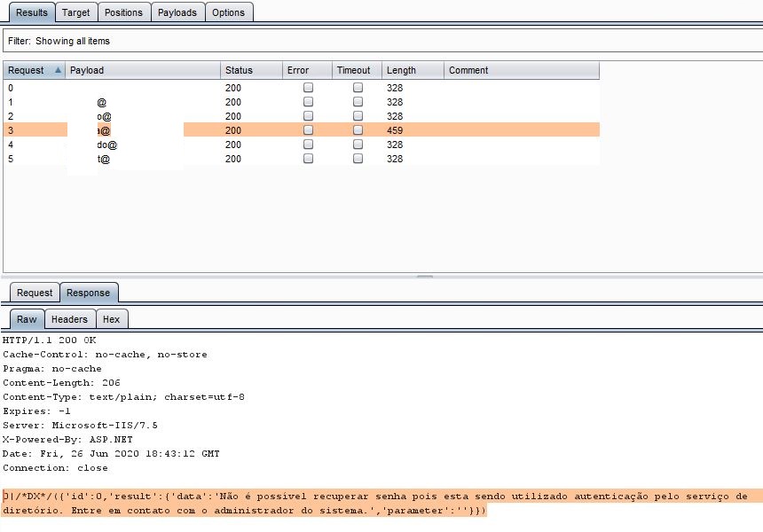Sort by the Status column header
Viewport: 763px width, 532px height.
pos(251,71)
